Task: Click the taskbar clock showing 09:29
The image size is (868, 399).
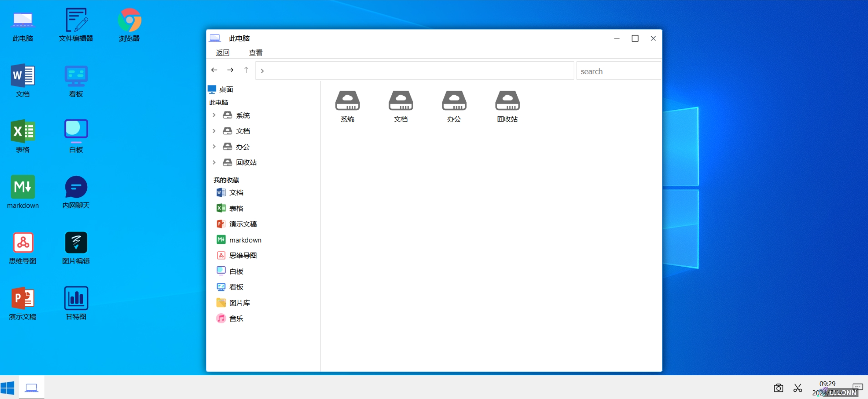Action: pyautogui.click(x=827, y=384)
